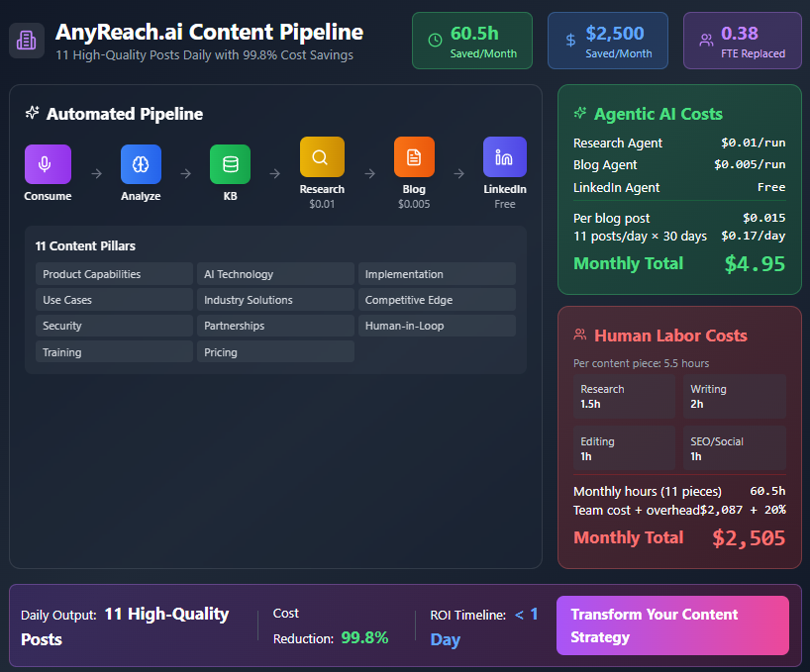Select the LinkedIn pipeline icon

(505, 156)
